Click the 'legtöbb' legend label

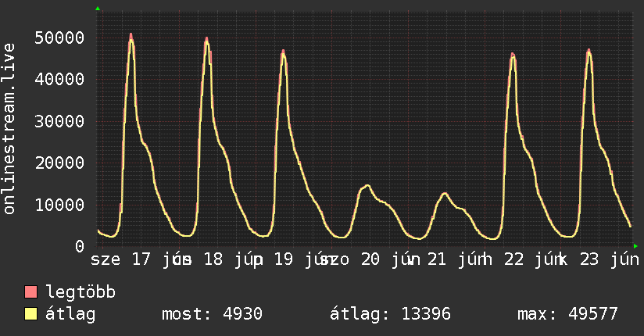click(80, 292)
